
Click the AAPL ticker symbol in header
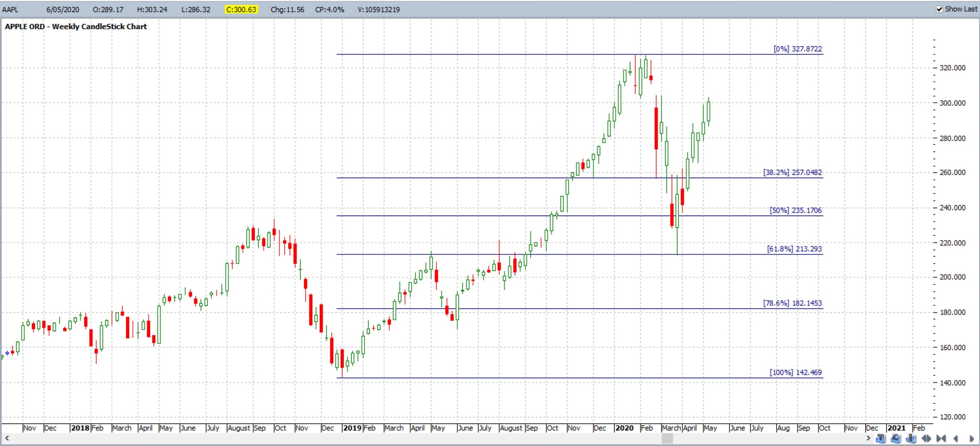point(10,9)
